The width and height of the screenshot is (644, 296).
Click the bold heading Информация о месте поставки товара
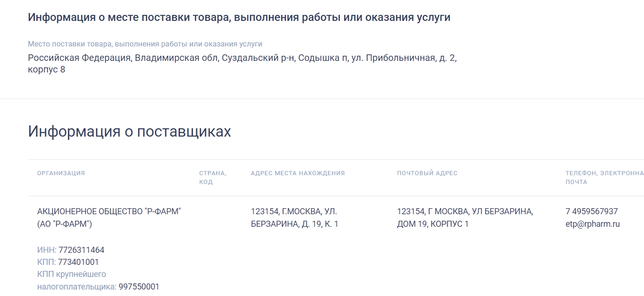coord(239,18)
